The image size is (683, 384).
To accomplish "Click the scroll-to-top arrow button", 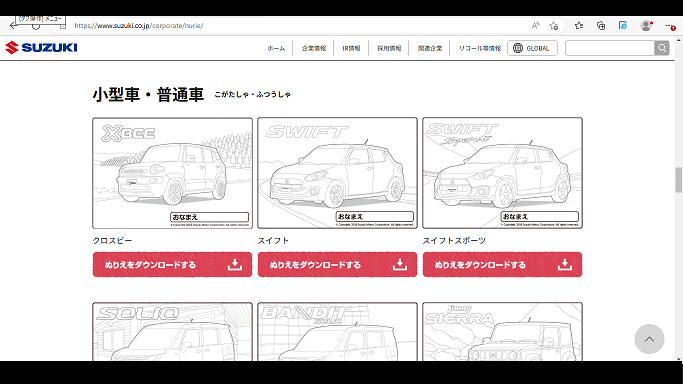I will point(649,339).
